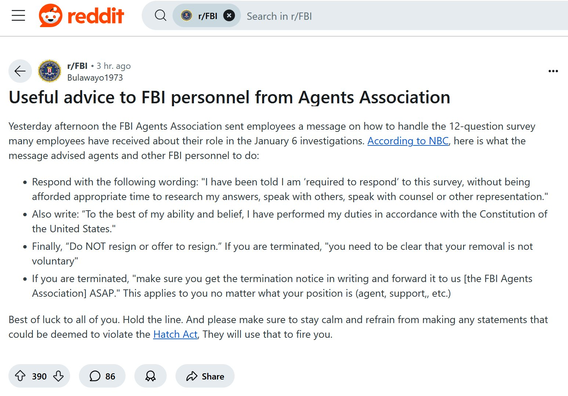Open the 86 comments section

click(102, 376)
